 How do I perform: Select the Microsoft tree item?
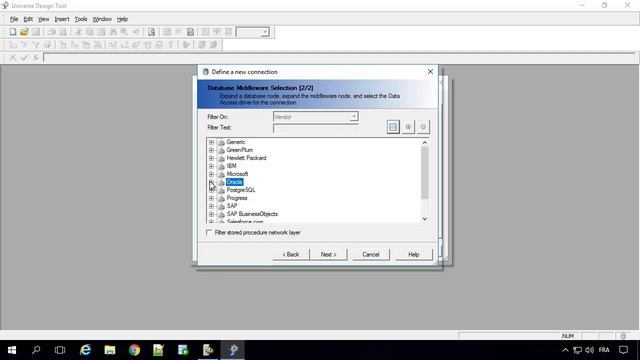click(237, 174)
